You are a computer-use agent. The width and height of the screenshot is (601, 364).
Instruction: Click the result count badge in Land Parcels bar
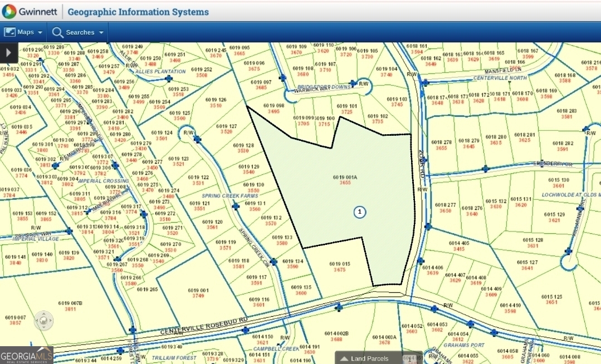[409, 358]
